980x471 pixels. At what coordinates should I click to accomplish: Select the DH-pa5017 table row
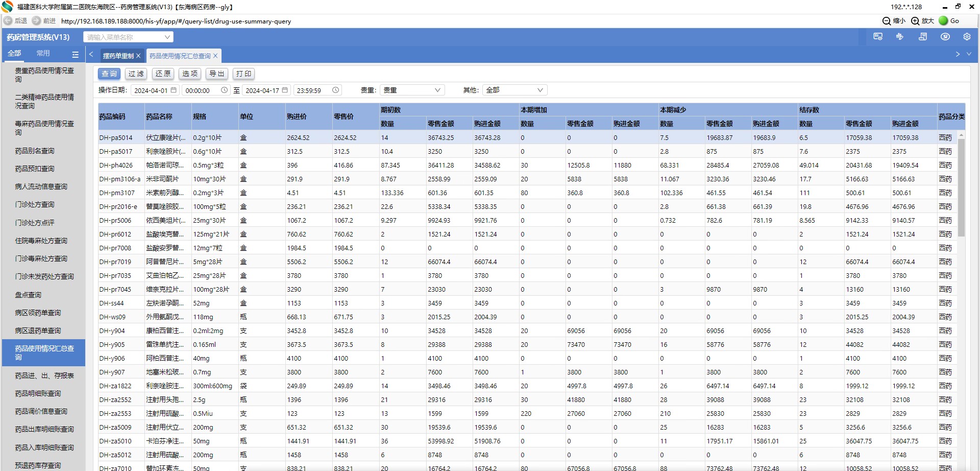point(116,152)
